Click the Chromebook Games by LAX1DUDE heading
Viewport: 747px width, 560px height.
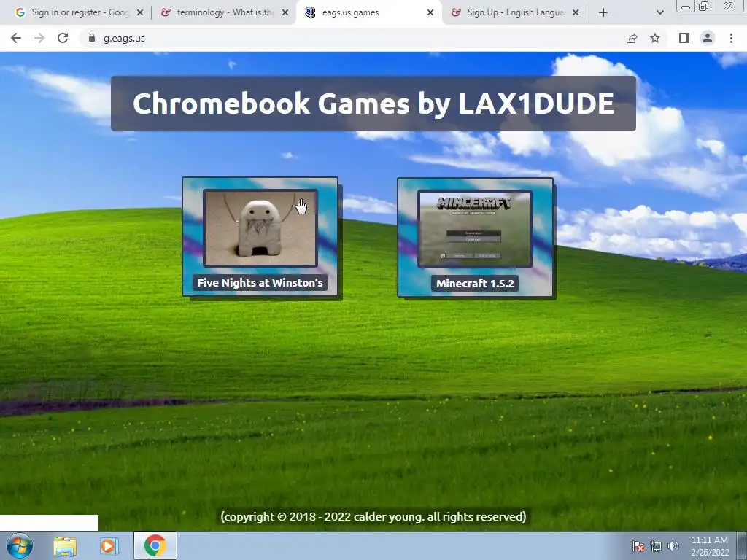pyautogui.click(x=373, y=104)
